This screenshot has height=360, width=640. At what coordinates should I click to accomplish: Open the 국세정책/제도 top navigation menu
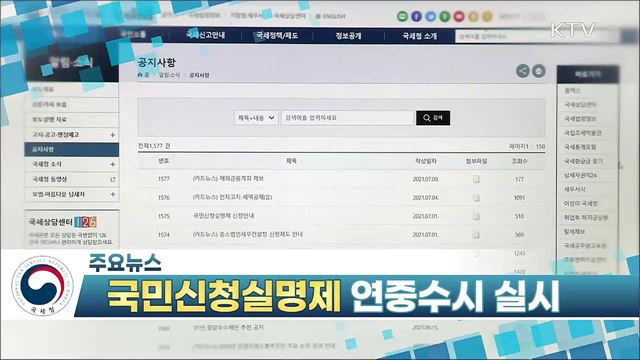click(277, 36)
